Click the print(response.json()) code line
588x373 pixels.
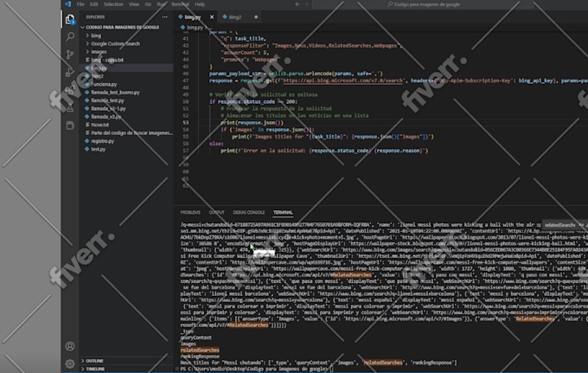(252, 123)
